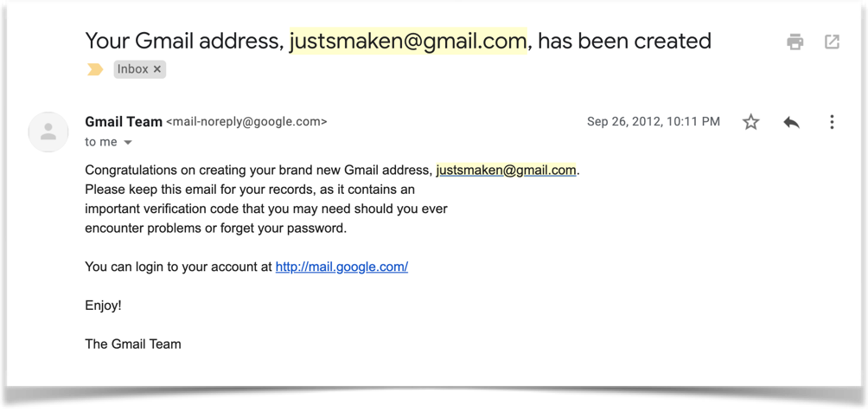This screenshot has width=868, height=412.
Task: Remove the Inbox label with the X
Action: coord(157,69)
